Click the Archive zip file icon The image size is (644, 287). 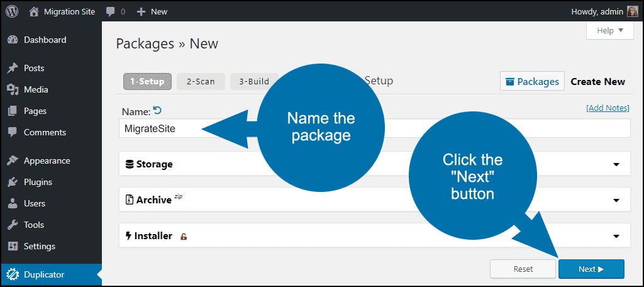(x=130, y=200)
